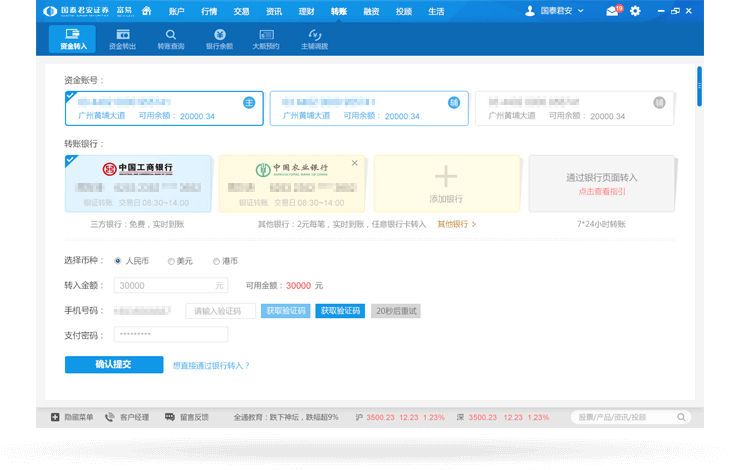Click 7*24小时转账 text
The width and height of the screenshot is (740, 470).
click(601, 224)
